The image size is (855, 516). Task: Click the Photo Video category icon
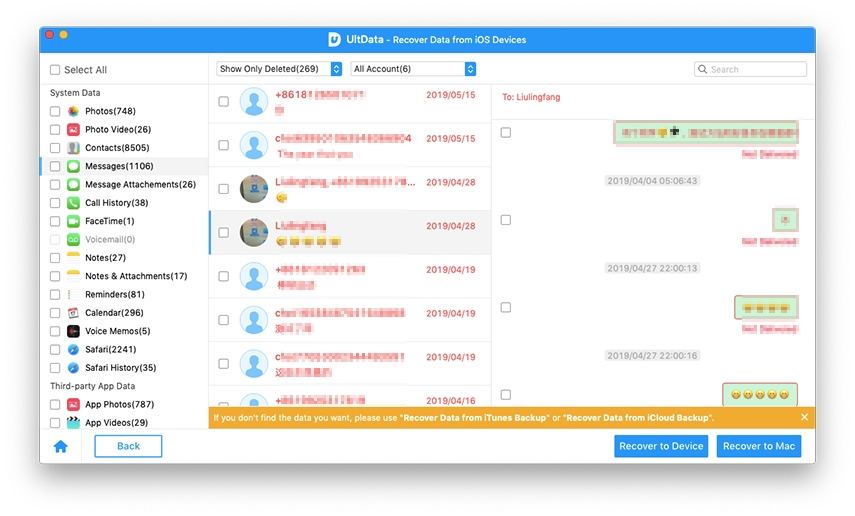[73, 130]
